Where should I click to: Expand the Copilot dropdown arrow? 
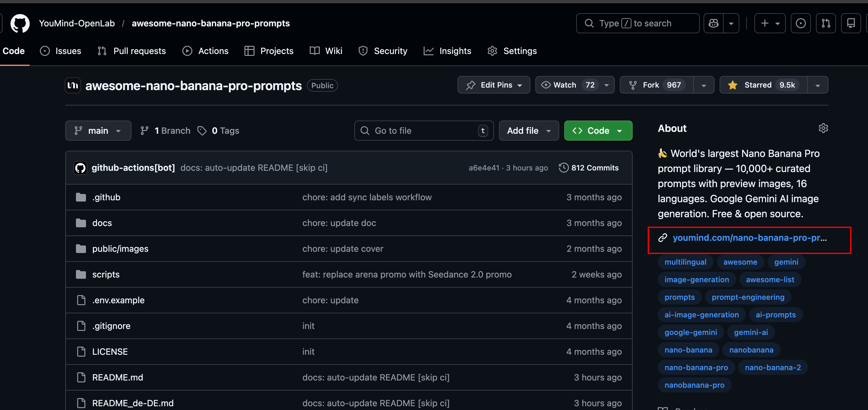pos(731,23)
